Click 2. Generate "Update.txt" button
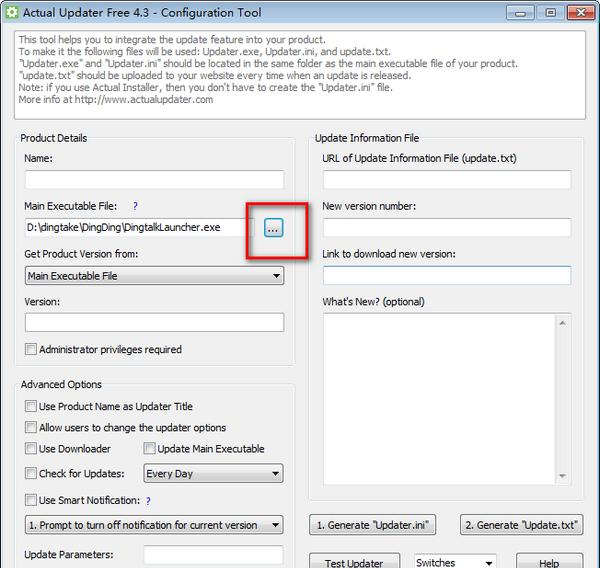Viewport: 600px width, 568px height. (x=522, y=525)
